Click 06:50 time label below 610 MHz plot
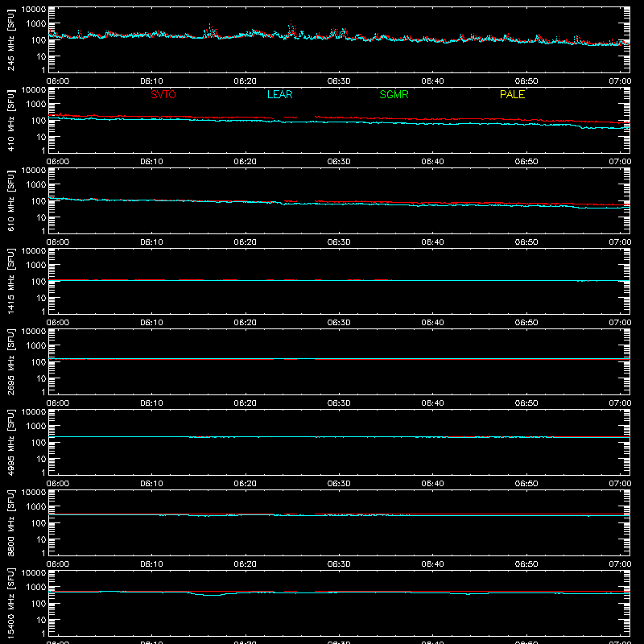 [526, 242]
